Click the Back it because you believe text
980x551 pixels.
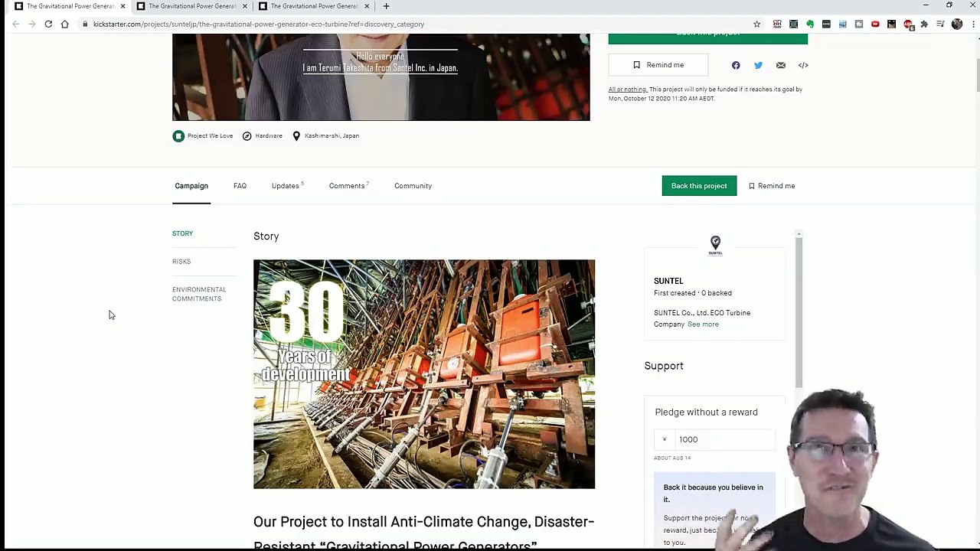[713, 493]
